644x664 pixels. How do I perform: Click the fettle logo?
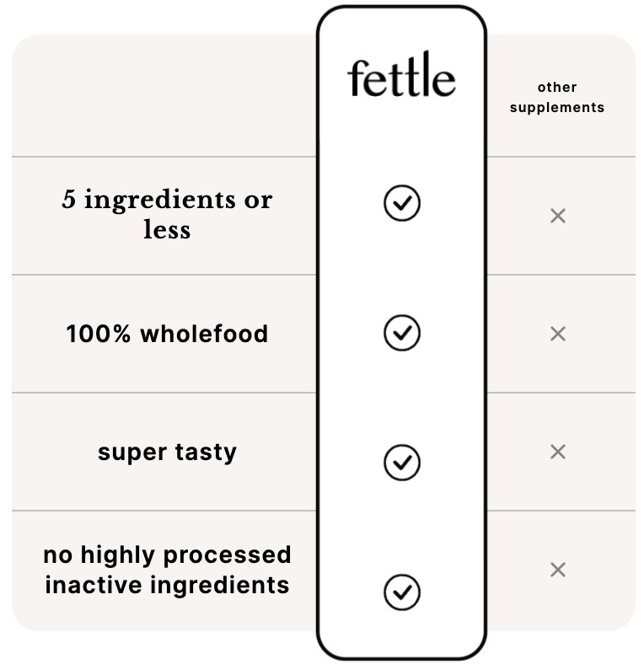[401, 73]
